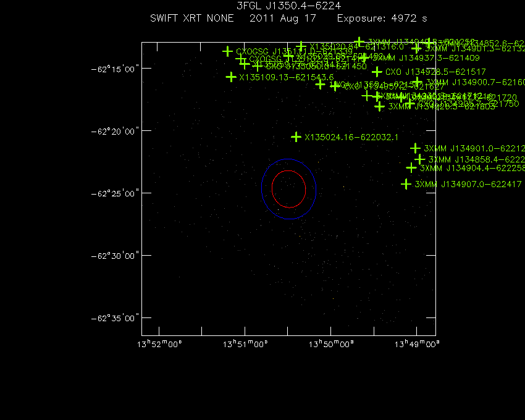
Task: Click the declination label -62°15'00"
Action: coord(115,69)
